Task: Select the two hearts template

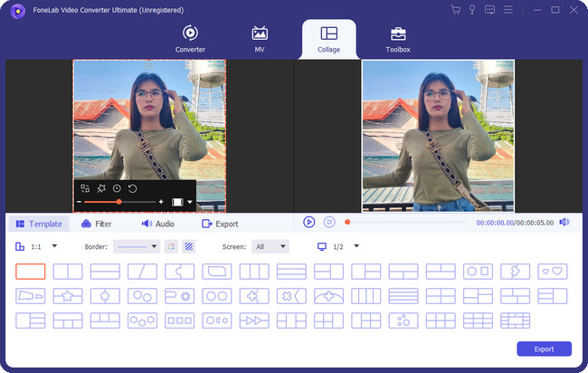Action: pos(553,272)
